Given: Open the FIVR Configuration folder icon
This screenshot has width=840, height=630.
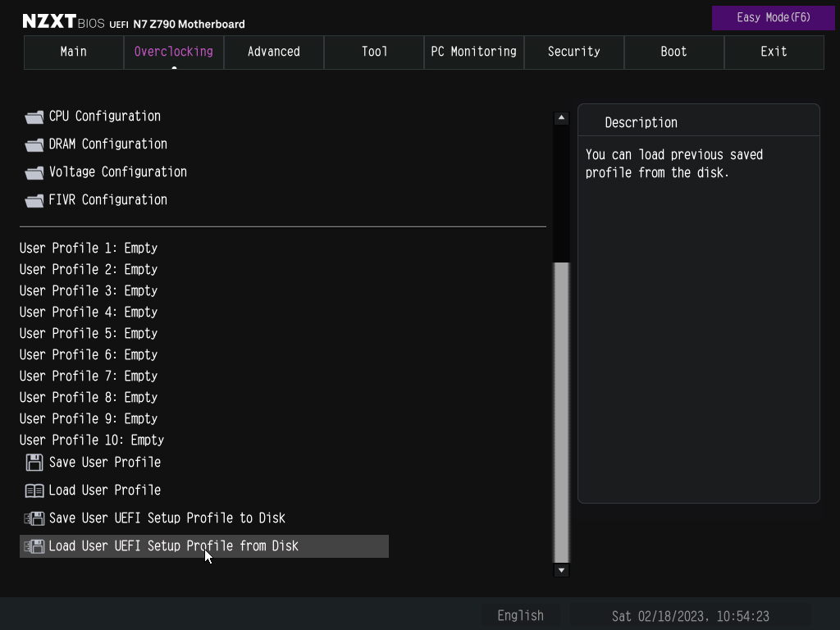Looking at the screenshot, I should pos(34,201).
